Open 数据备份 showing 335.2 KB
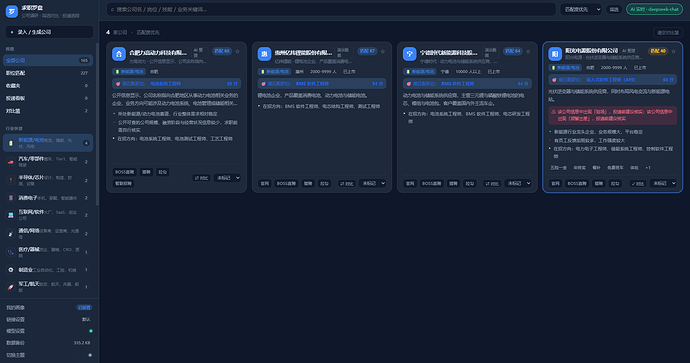The width and height of the screenshot is (690, 363). (x=48, y=343)
